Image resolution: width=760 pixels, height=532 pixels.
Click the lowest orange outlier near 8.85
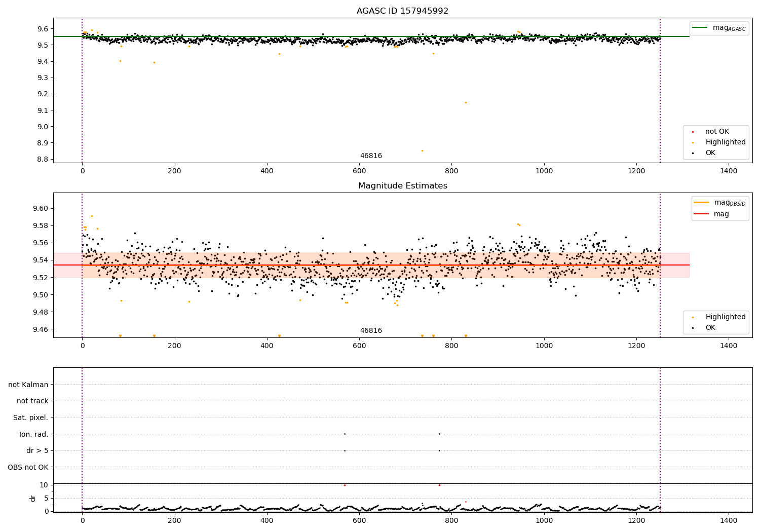click(x=422, y=150)
